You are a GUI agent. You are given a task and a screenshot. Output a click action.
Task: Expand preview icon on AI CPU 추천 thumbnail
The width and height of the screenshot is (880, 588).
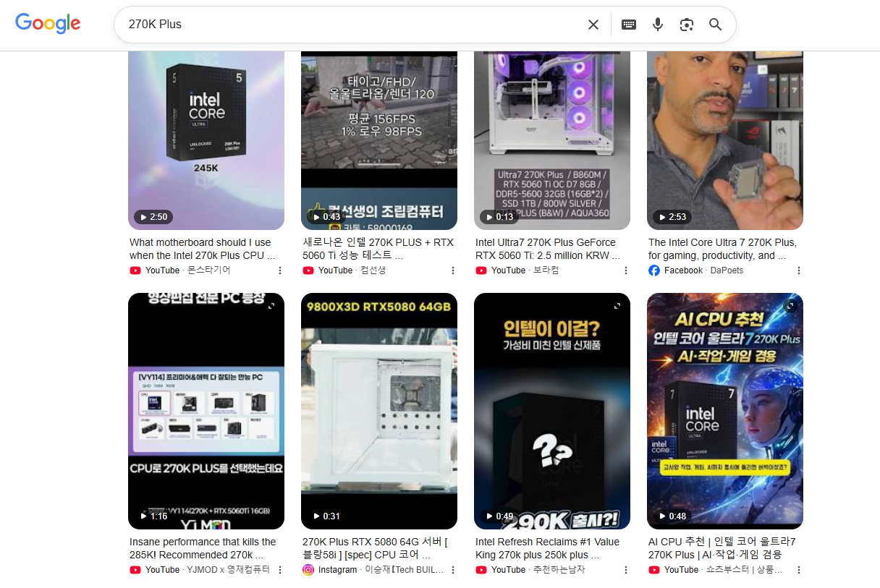790,307
